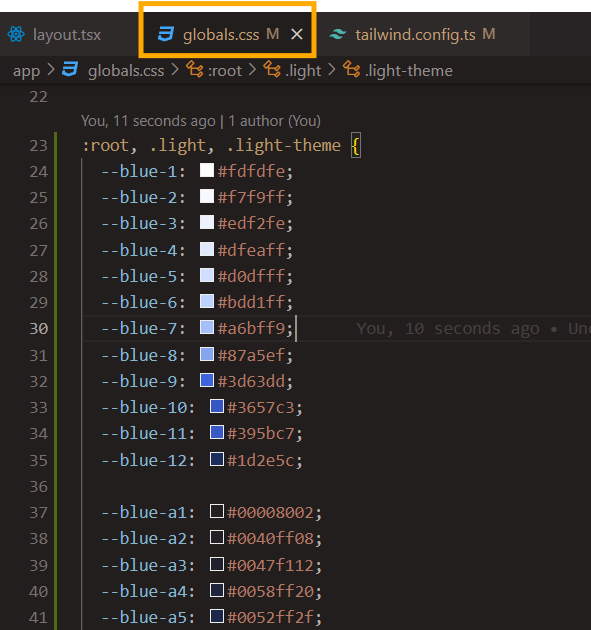
Task: Click line number 23 in the gutter
Action: pyautogui.click(x=39, y=146)
